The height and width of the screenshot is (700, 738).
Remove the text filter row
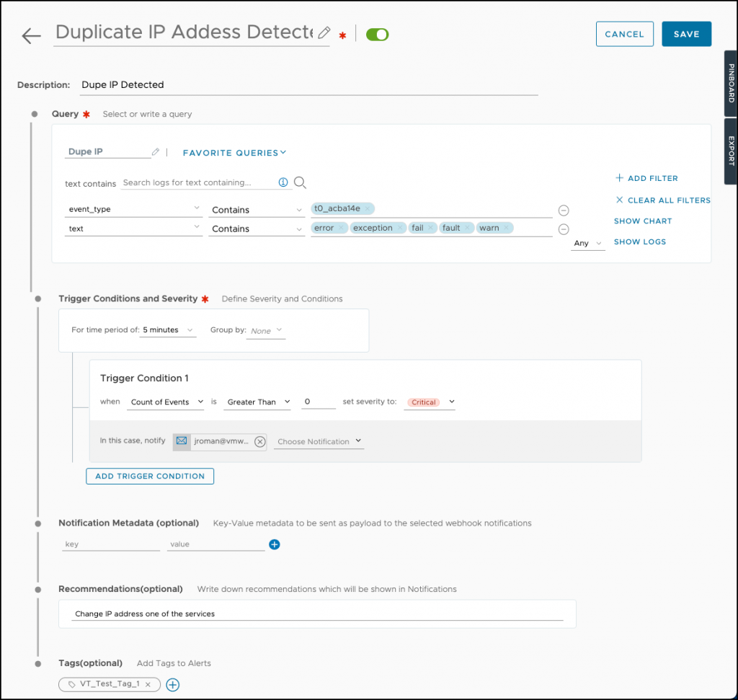(x=564, y=229)
